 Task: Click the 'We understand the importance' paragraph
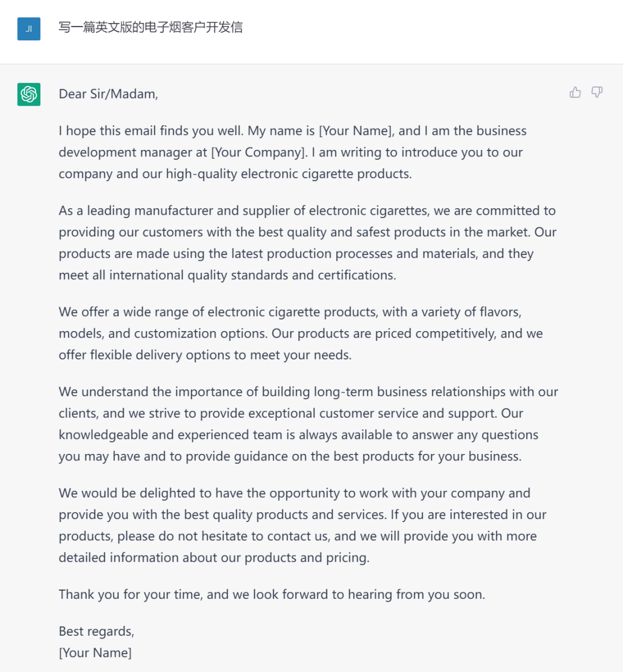[308, 424]
